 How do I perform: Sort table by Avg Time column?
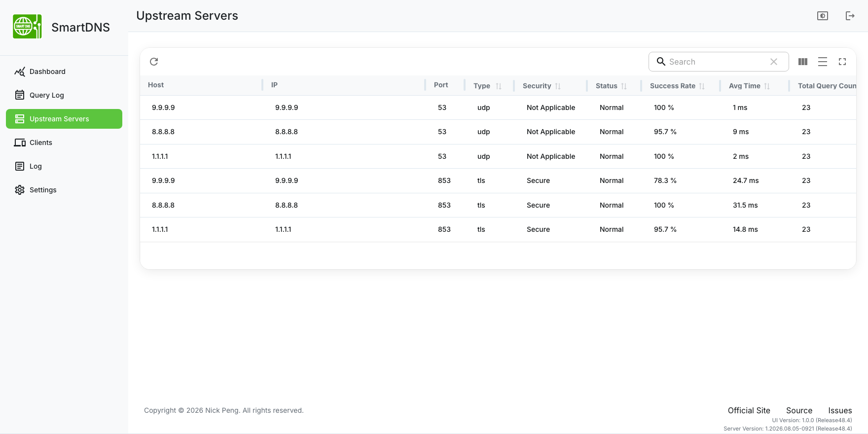pos(767,86)
